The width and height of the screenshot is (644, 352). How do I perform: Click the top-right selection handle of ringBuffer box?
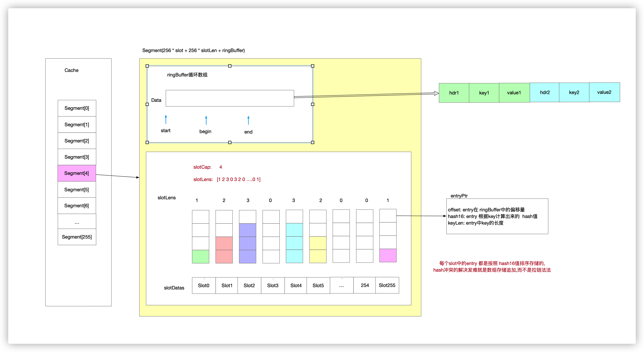click(x=312, y=66)
